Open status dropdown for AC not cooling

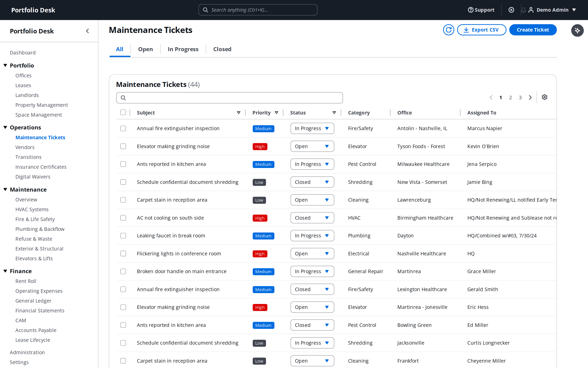[x=312, y=218]
